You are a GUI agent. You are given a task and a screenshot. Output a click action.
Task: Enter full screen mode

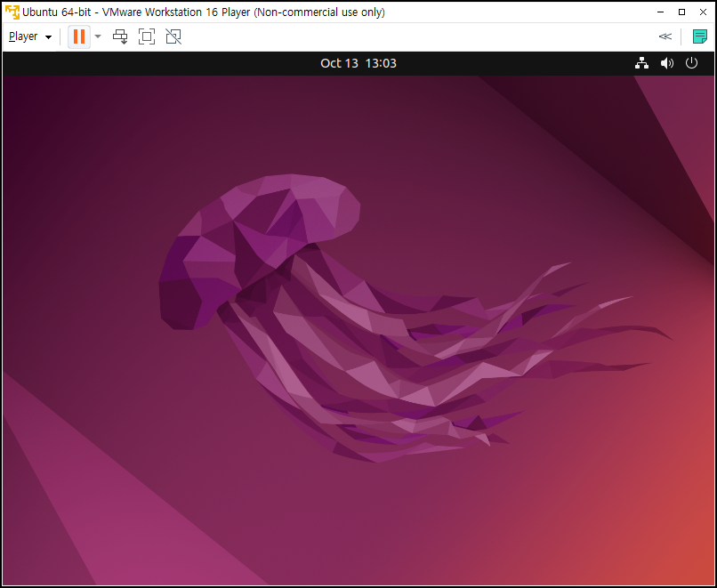(x=147, y=36)
